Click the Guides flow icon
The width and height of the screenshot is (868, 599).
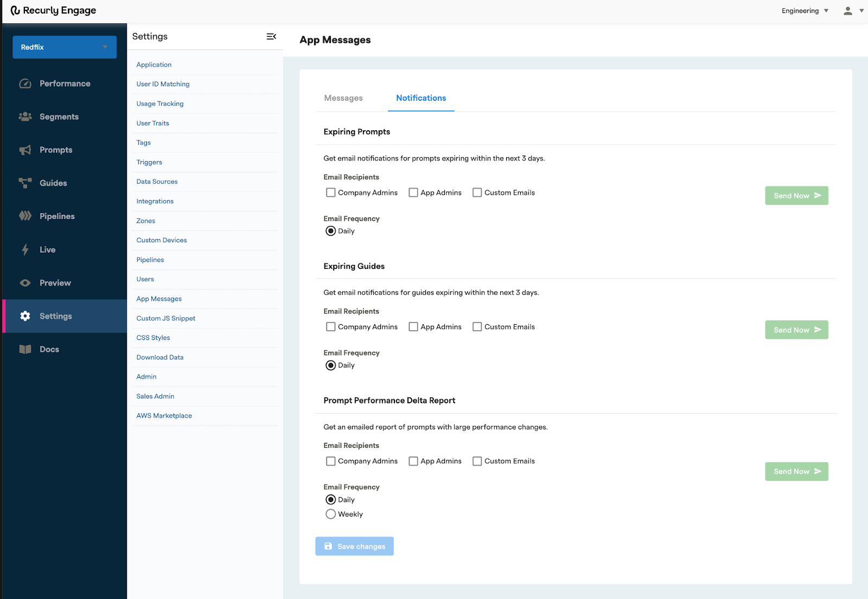pyautogui.click(x=25, y=183)
